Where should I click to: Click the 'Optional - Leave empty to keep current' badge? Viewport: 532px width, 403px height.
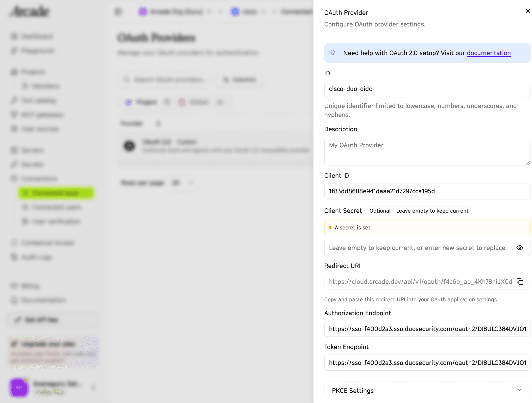pyautogui.click(x=419, y=211)
